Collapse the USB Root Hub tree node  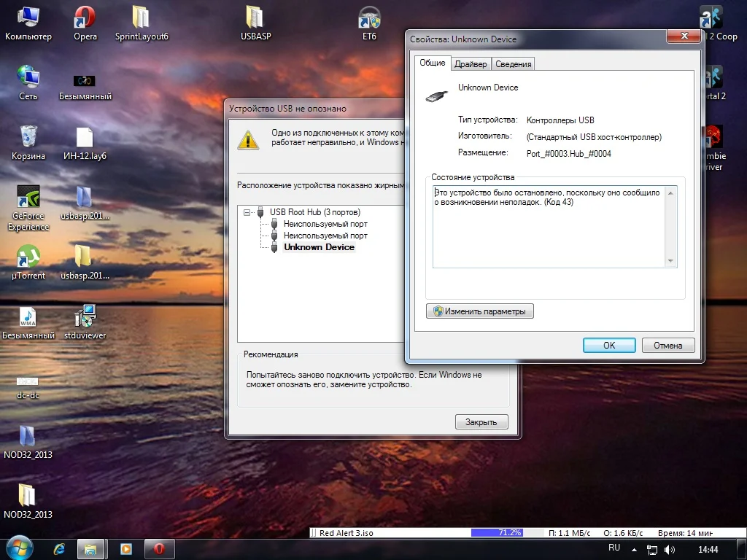pos(248,212)
